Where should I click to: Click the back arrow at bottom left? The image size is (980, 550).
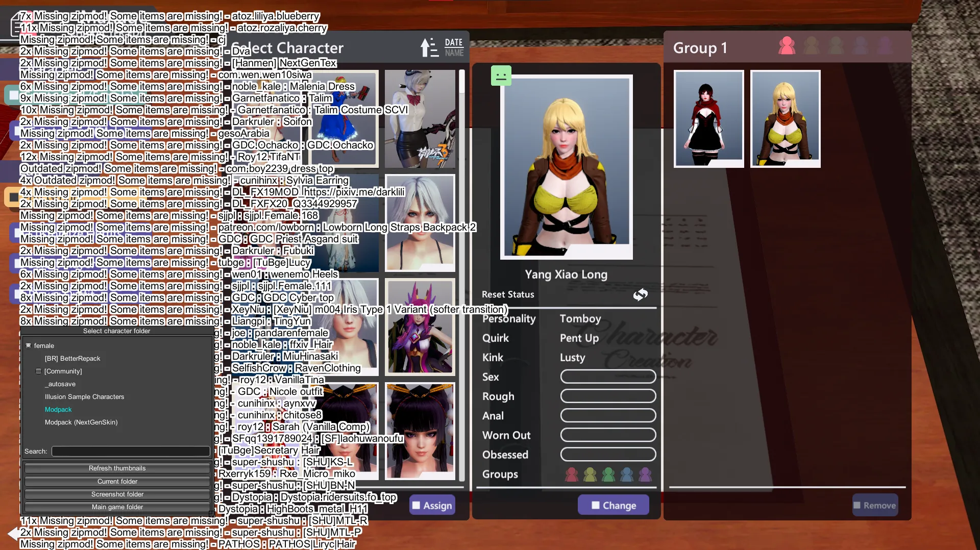(13, 534)
